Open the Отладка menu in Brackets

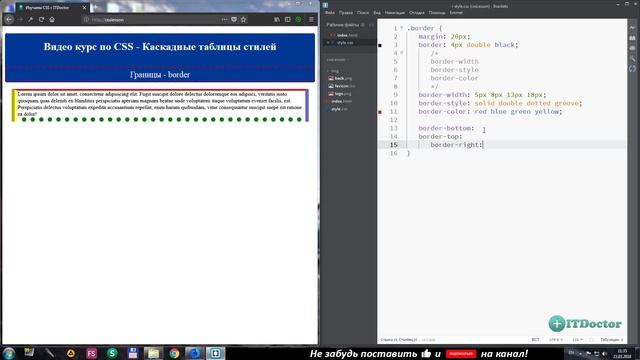(417, 13)
